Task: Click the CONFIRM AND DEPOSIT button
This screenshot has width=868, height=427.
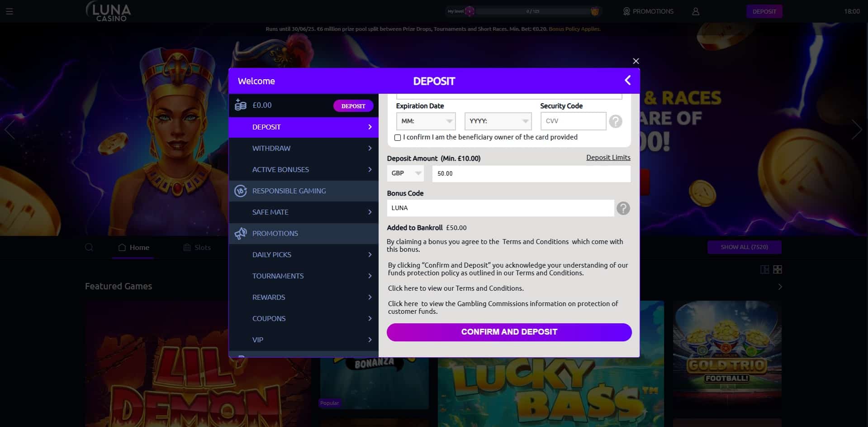Action: tap(509, 332)
